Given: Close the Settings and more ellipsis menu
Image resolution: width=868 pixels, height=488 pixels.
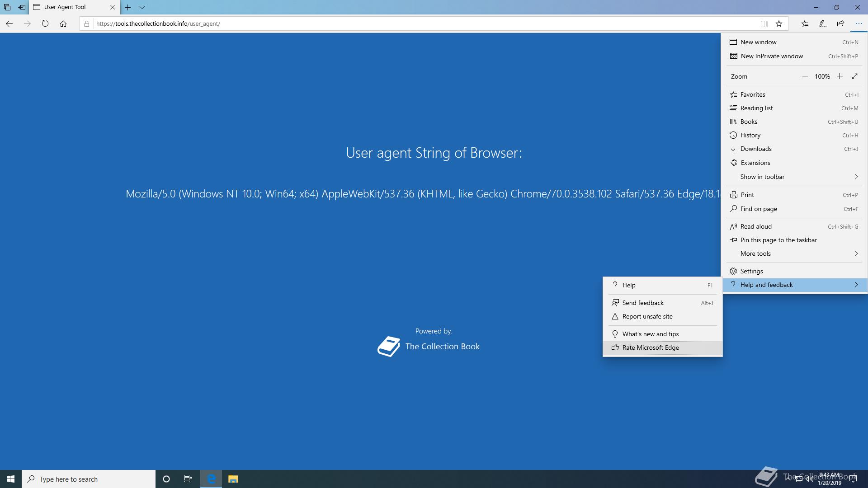Looking at the screenshot, I should coord(859,23).
